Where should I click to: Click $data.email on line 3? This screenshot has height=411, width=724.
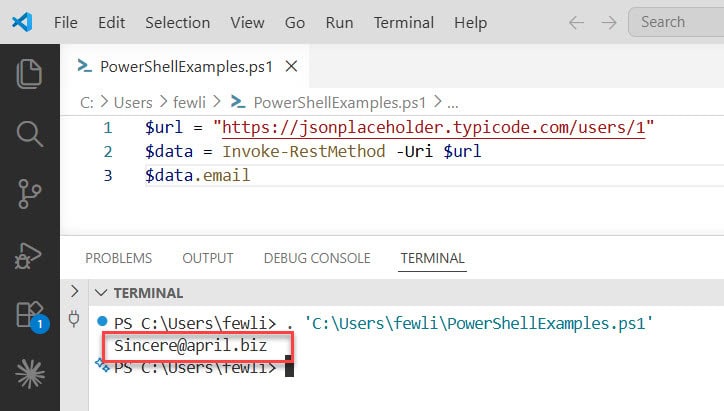tap(198, 175)
